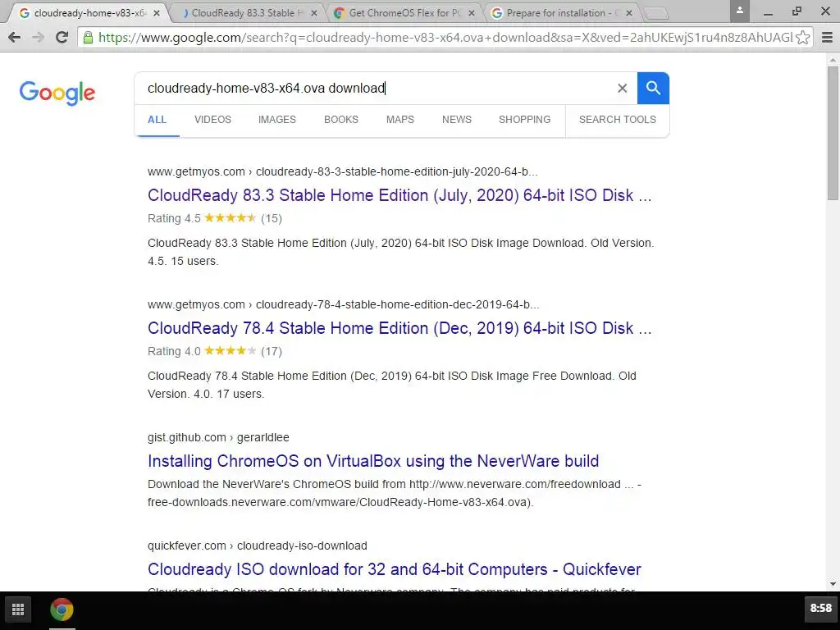
Task: Switch to BOOKS search results
Action: tap(341, 120)
